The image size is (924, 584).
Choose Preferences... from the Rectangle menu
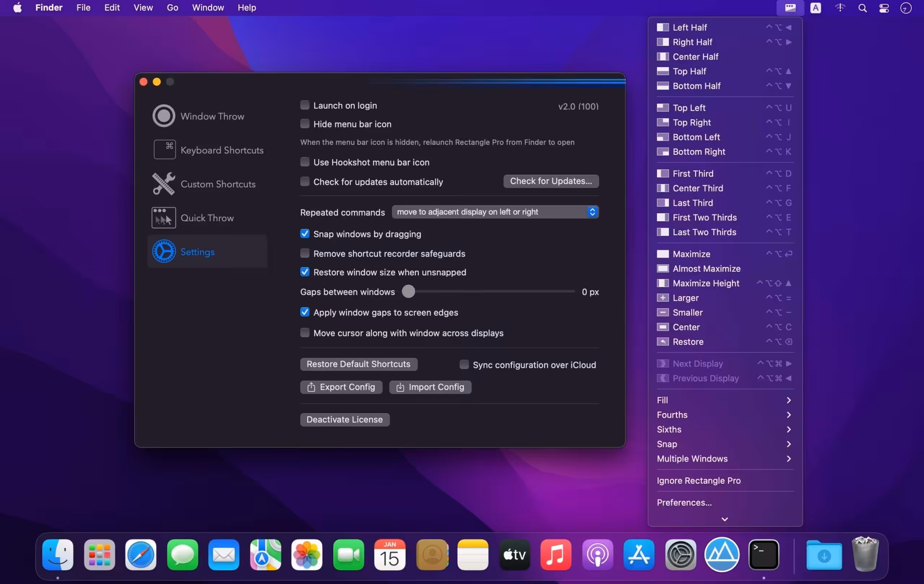[684, 502]
